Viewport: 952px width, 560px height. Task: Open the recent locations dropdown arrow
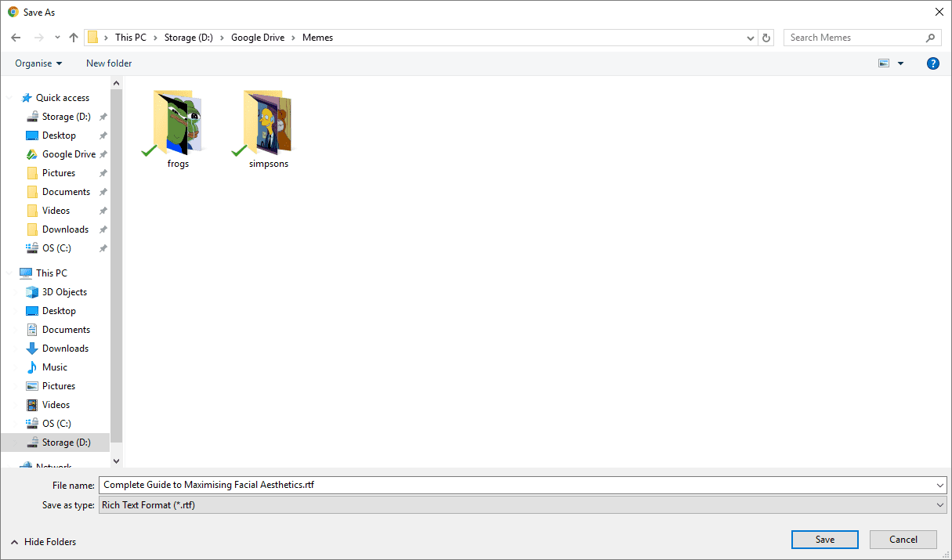click(x=57, y=38)
